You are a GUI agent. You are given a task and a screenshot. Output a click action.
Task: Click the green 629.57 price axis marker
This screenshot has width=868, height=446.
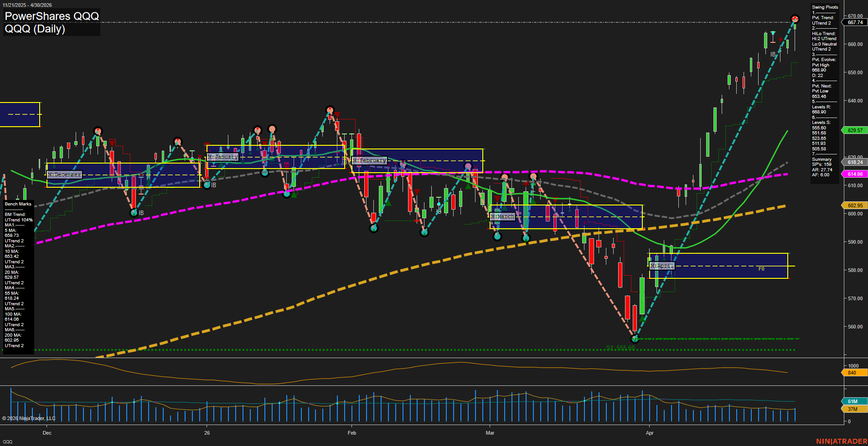(x=855, y=130)
